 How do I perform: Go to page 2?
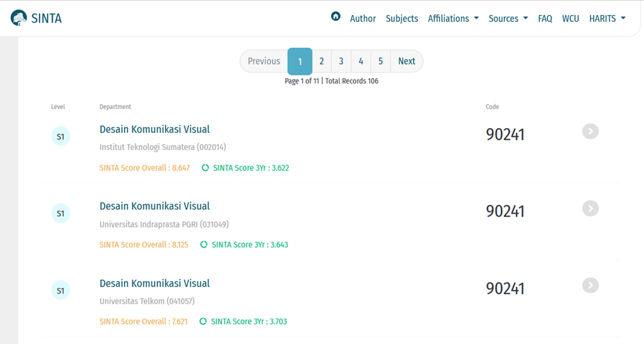321,61
